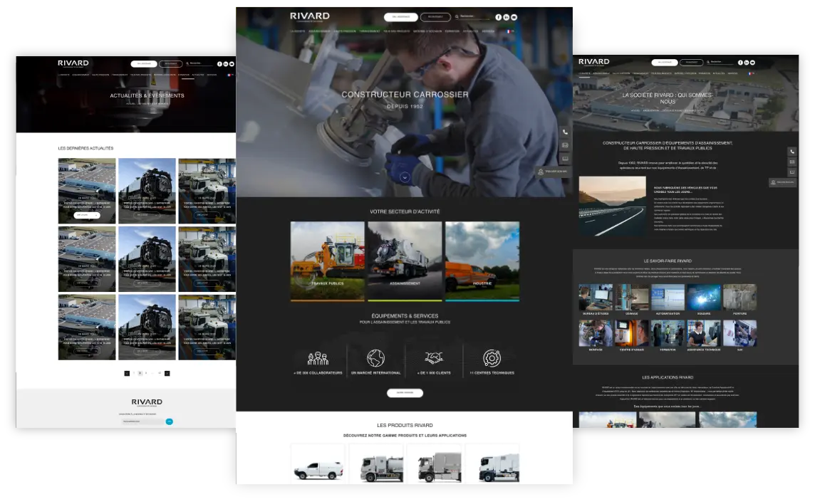The height and width of the screenshot is (504, 815).
Task: Open the 'Soudure' know-how thumbnail
Action: [703, 298]
